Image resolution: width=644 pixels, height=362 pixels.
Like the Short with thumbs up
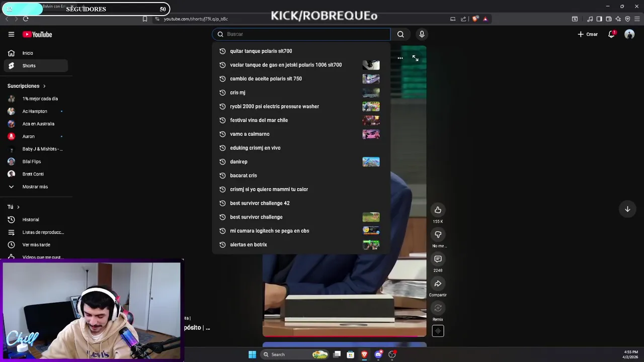(x=438, y=210)
